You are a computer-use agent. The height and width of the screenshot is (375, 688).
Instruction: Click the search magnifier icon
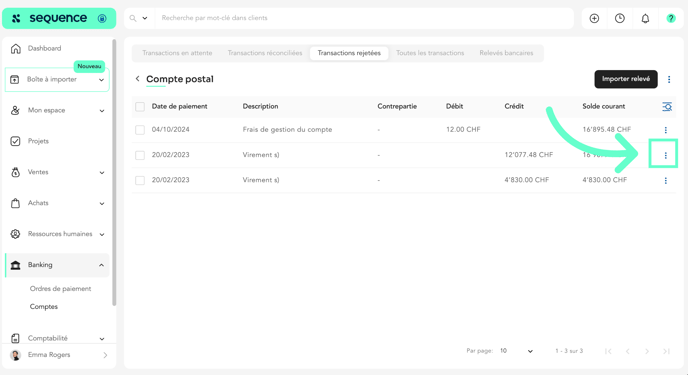pos(133,18)
